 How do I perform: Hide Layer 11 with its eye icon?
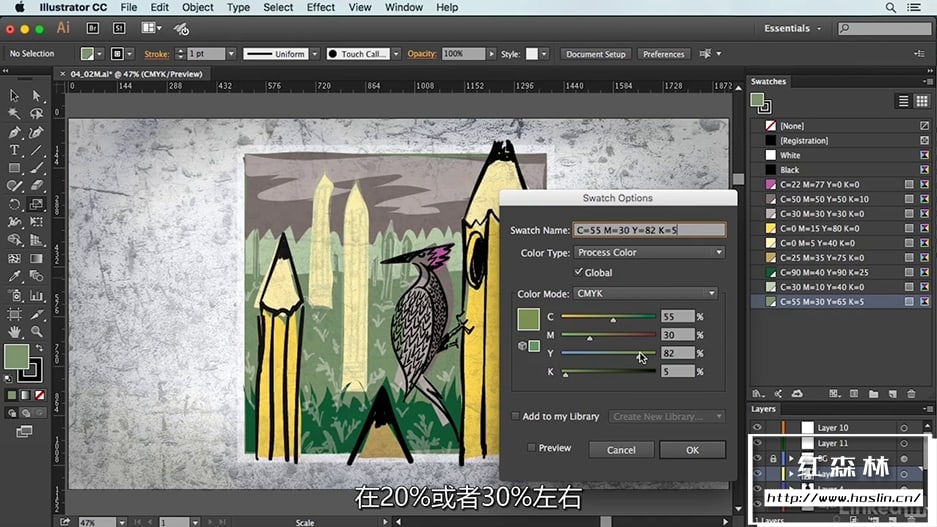tap(758, 443)
